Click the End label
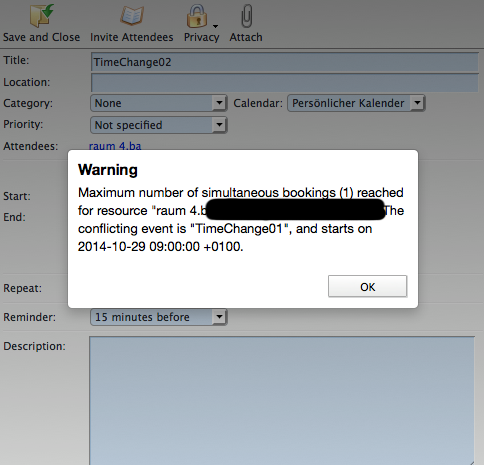484x465 pixels. pyautogui.click(x=14, y=217)
